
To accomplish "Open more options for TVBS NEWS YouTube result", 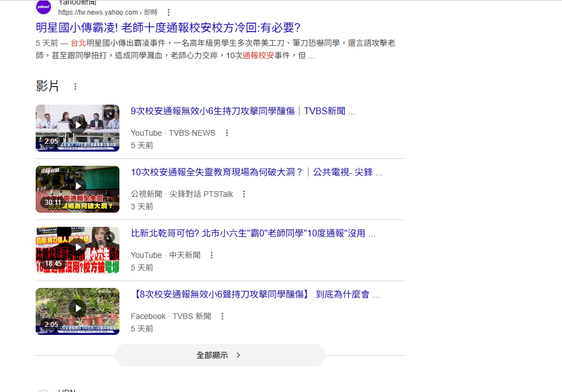I will coord(227,133).
